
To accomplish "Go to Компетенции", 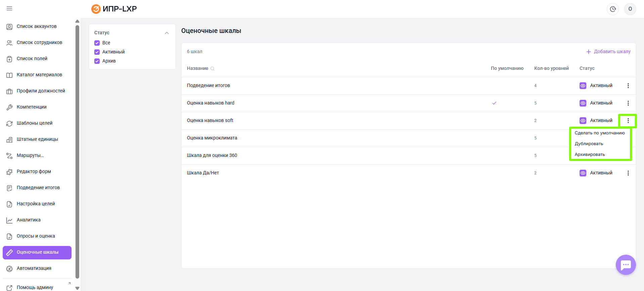I will click(37, 107).
